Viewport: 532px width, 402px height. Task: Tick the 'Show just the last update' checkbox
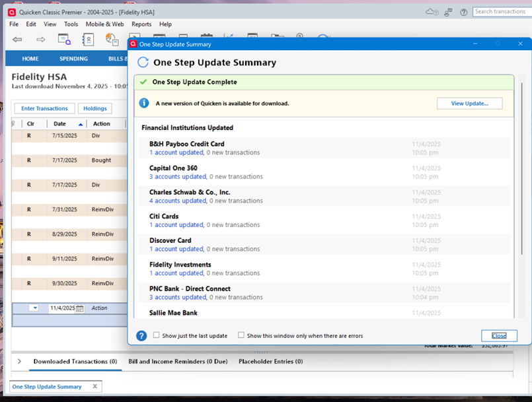pos(156,335)
